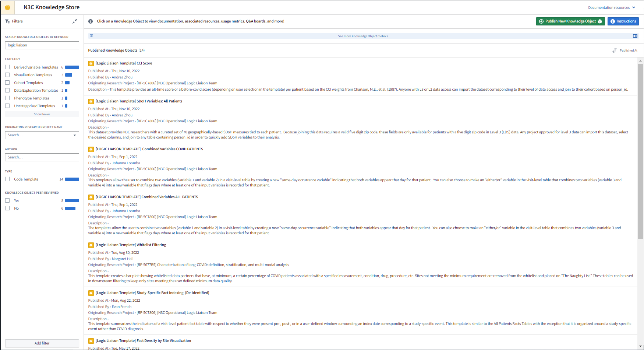Click the CCI Score knowledge object icon

click(91, 63)
